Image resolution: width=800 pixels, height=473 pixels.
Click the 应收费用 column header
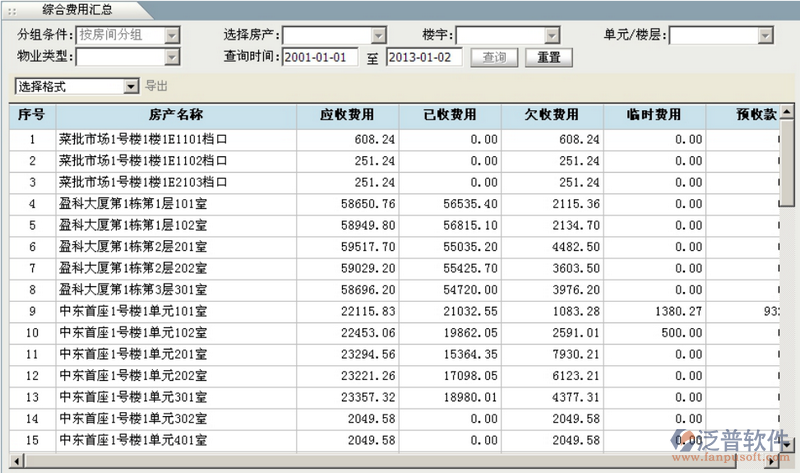coord(349,115)
